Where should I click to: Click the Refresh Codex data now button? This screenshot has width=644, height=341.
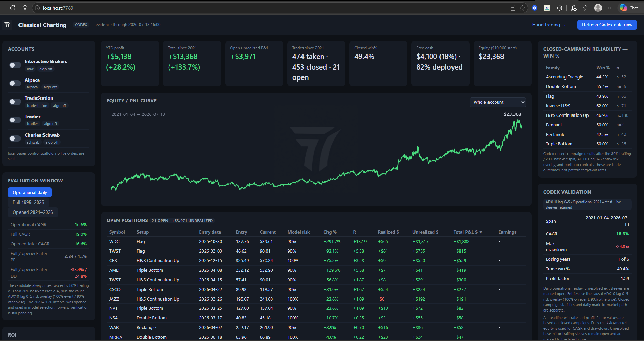pyautogui.click(x=607, y=25)
